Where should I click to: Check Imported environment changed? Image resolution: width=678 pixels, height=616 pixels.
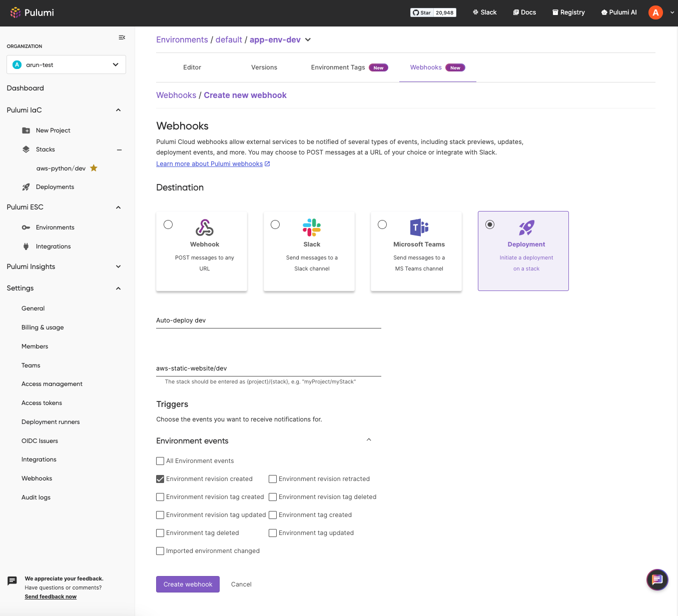click(x=160, y=551)
